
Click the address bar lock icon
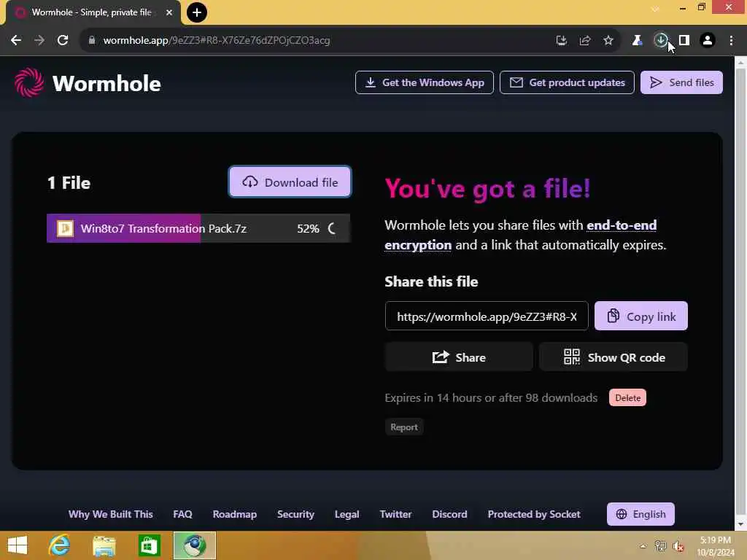point(92,41)
